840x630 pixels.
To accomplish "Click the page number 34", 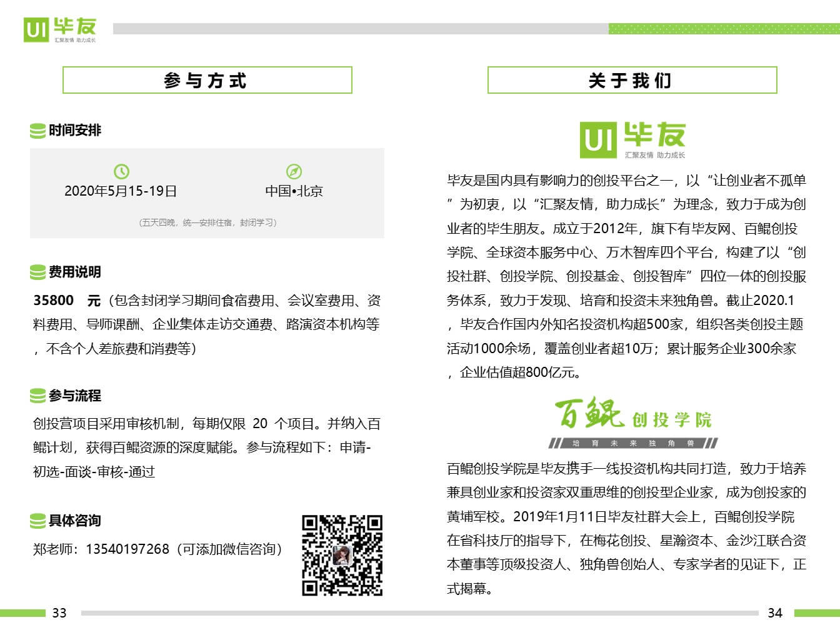I will pos(775,613).
